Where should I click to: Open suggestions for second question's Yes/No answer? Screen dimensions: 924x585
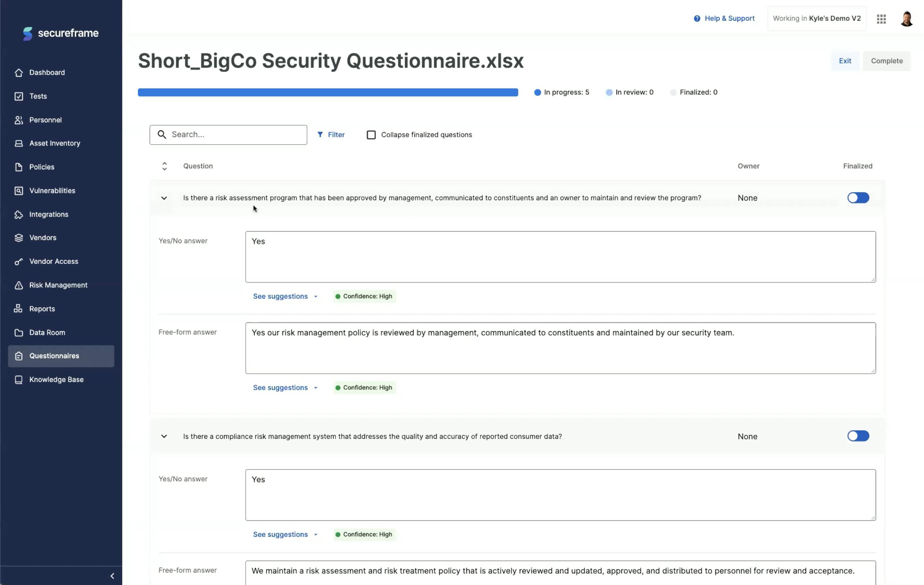[x=285, y=535]
